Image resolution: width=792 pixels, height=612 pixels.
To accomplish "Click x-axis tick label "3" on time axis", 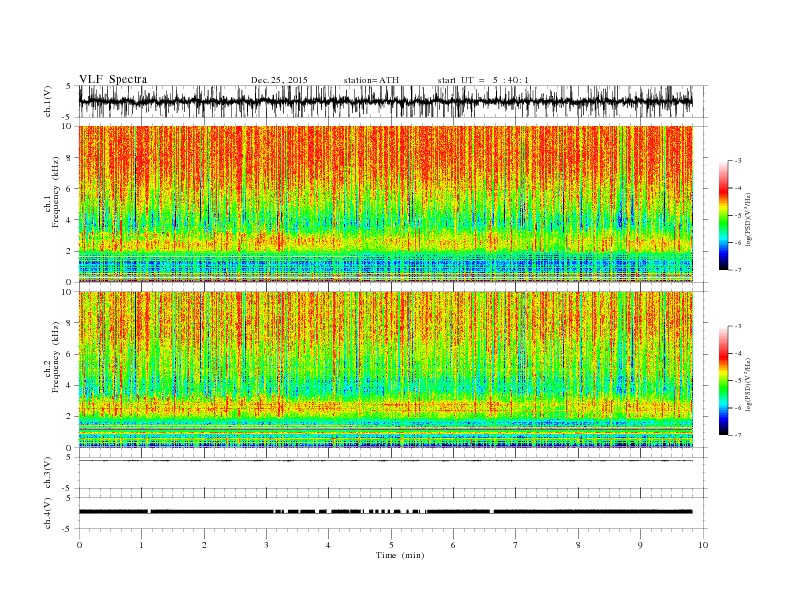I will point(266,545).
